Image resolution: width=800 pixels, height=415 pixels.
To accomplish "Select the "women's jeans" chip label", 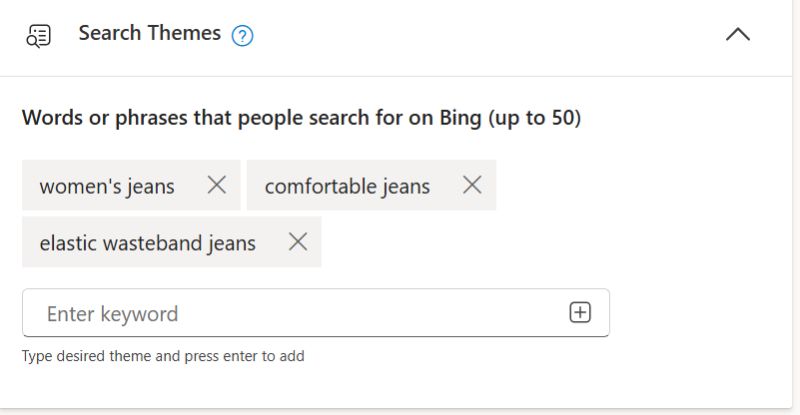I will (x=107, y=186).
